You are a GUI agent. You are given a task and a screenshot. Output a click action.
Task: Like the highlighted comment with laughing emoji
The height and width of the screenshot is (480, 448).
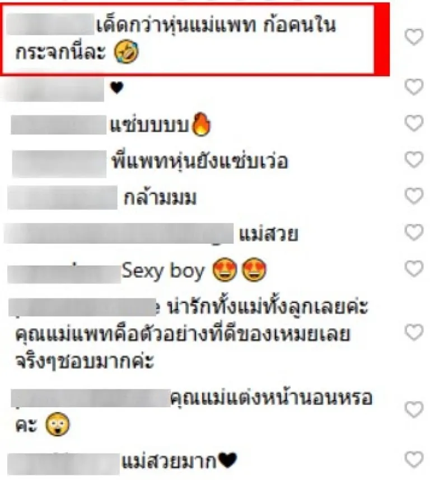(414, 37)
